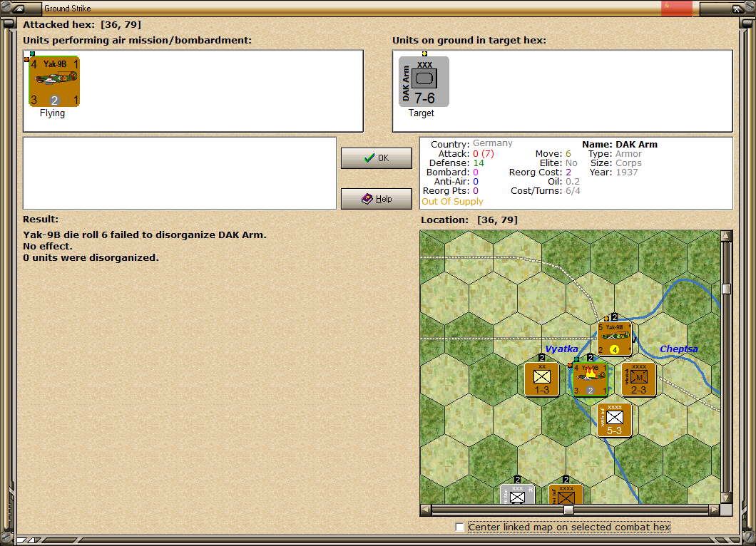Click map scroll up arrow
The height and width of the screenshot is (546, 756).
(726, 236)
